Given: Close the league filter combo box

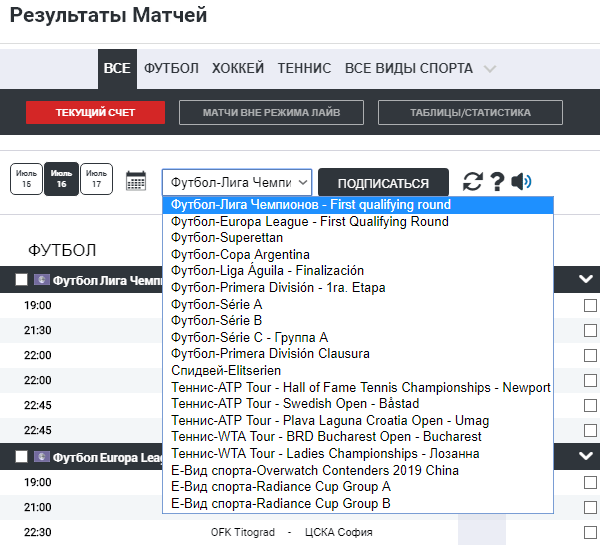Looking at the screenshot, I should (x=237, y=183).
